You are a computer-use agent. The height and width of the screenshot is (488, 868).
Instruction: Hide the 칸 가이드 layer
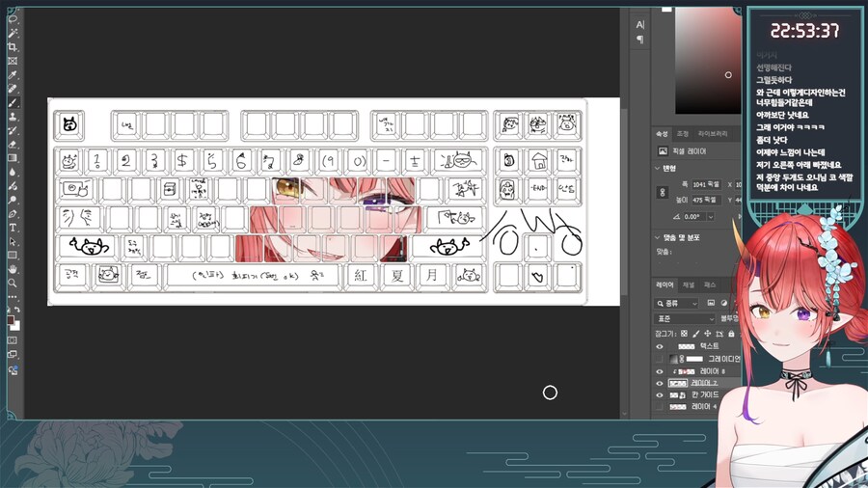click(x=660, y=394)
